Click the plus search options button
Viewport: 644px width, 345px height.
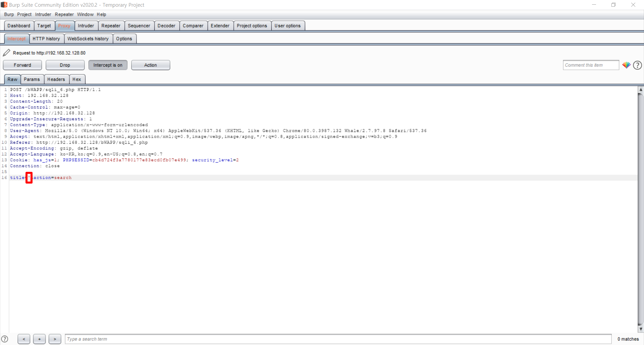click(39, 339)
